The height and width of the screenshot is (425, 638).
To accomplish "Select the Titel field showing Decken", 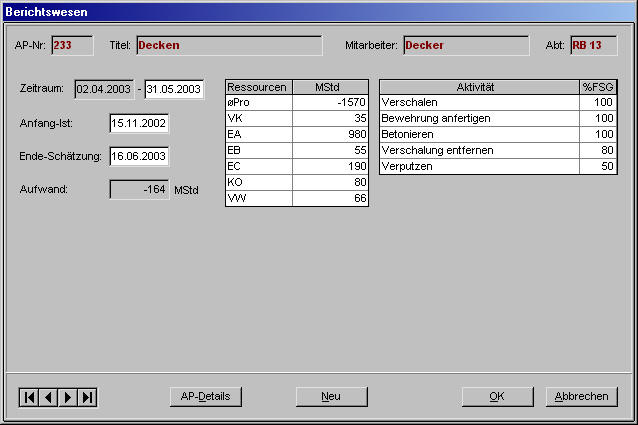I will [x=228, y=45].
